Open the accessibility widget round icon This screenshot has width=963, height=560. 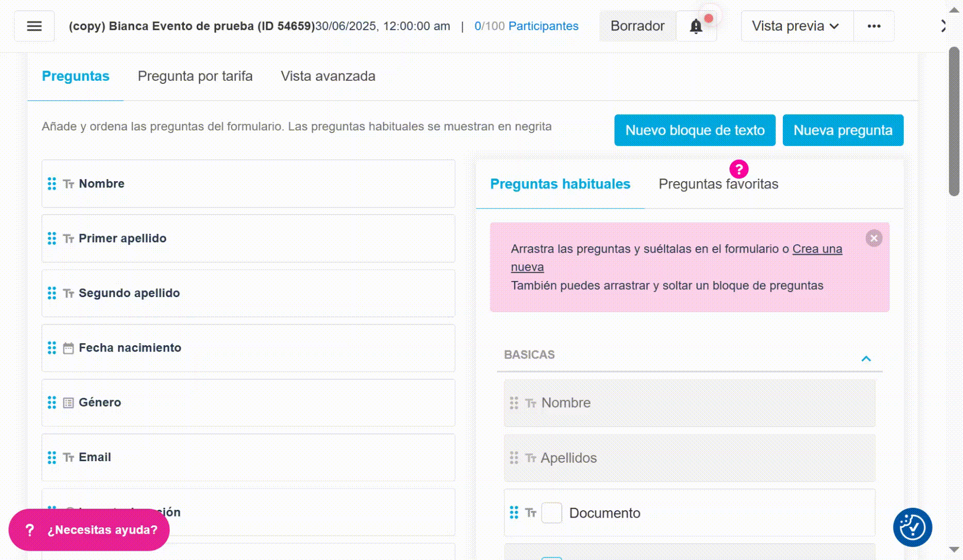pos(912,527)
